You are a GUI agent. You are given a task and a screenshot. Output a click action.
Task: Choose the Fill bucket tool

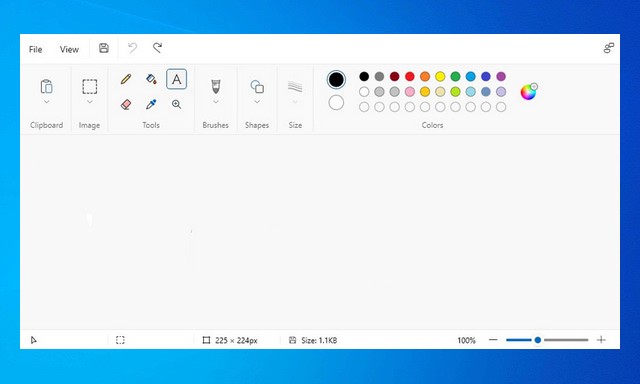click(x=151, y=79)
